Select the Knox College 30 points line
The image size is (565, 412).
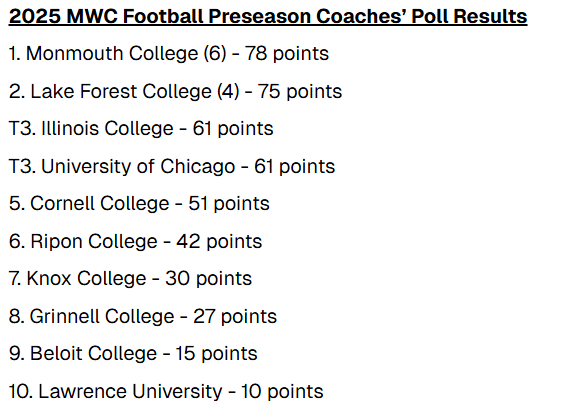tap(130, 279)
